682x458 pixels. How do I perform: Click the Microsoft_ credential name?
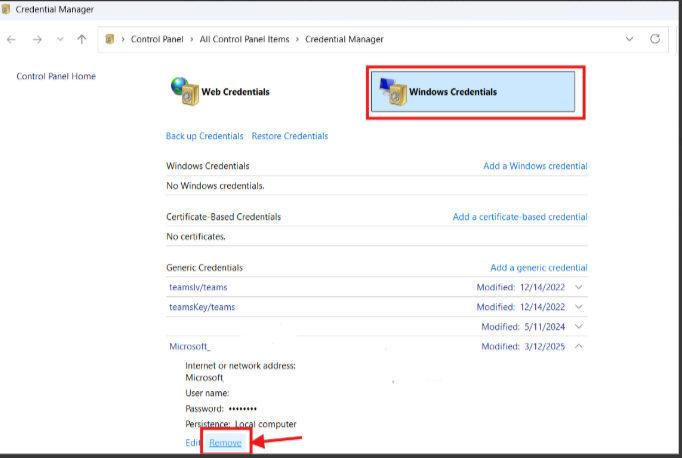coord(190,347)
